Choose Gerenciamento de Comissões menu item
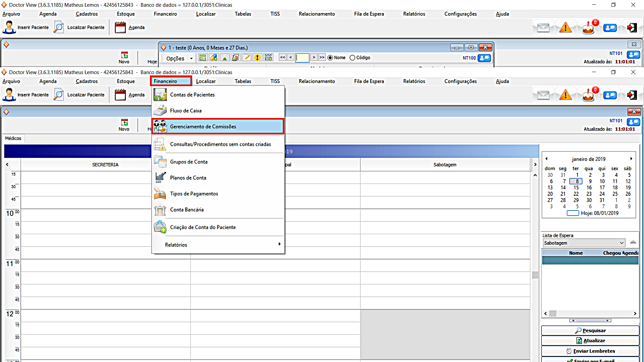Screen dimensions: 644x362 pos(203,126)
